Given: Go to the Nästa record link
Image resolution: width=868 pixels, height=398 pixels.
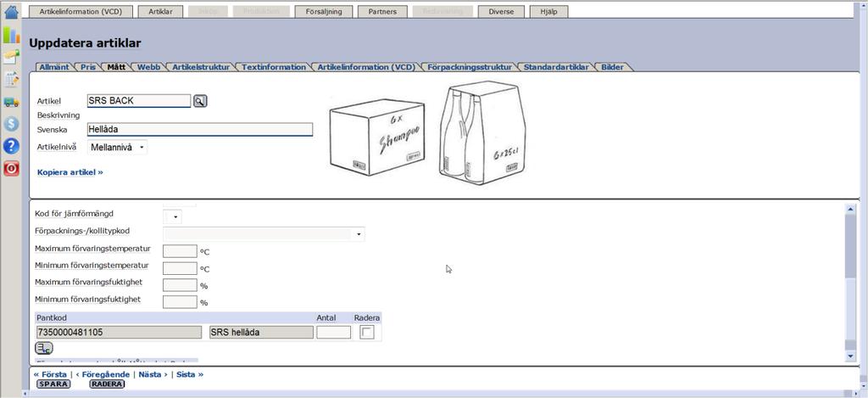Looking at the screenshot, I should tap(153, 374).
